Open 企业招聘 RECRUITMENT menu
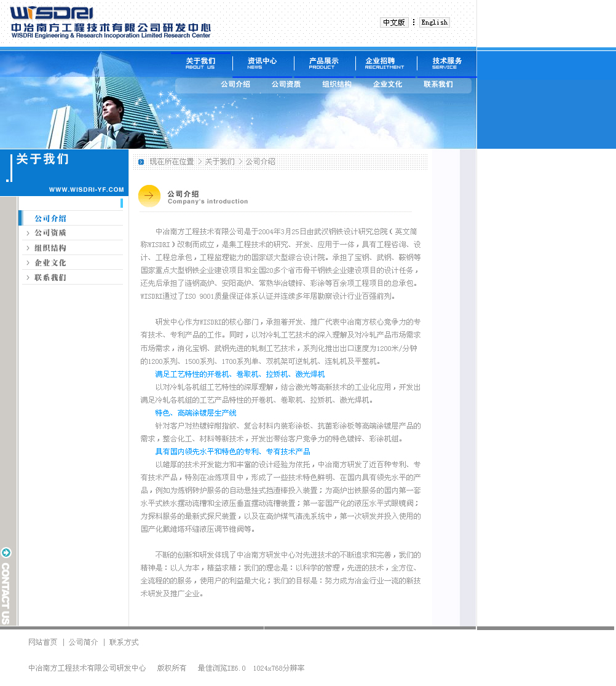 coord(385,63)
